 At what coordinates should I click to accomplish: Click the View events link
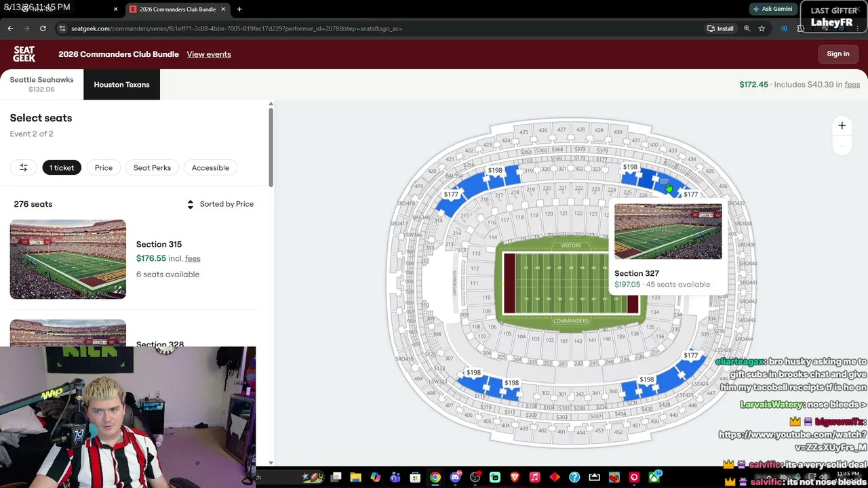point(209,54)
